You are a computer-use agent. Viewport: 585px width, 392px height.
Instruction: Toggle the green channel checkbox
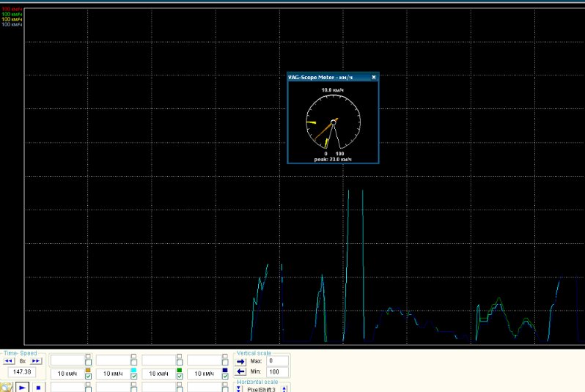pyautogui.click(x=180, y=377)
